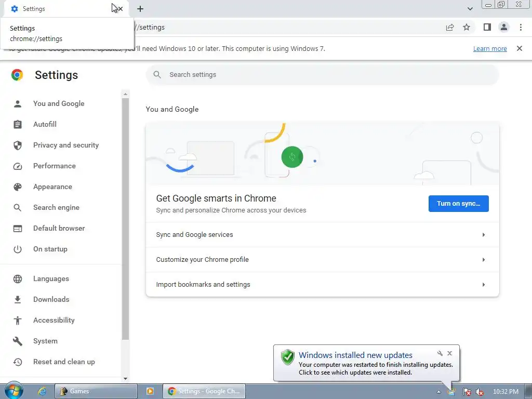Click the Appearance palette icon
532x399 pixels.
[x=17, y=187]
